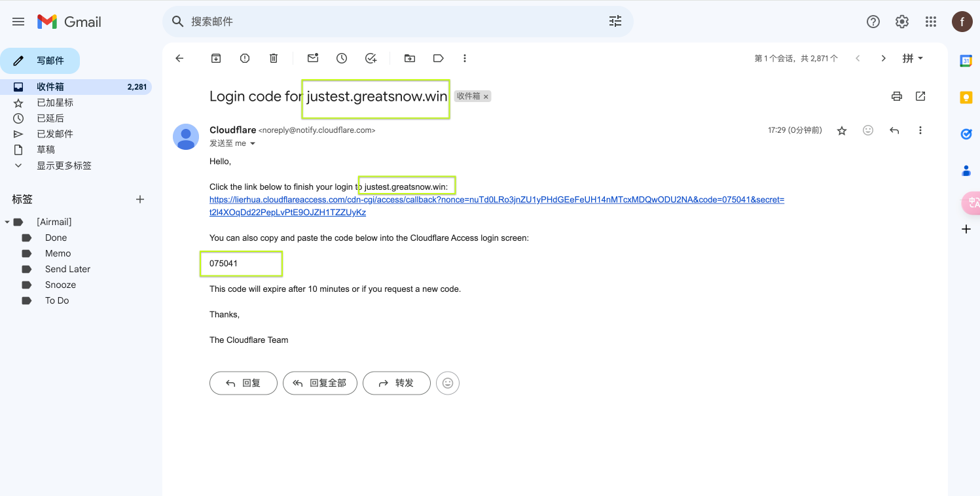Select the Send Later label
The height and width of the screenshot is (496, 980).
[x=67, y=269]
